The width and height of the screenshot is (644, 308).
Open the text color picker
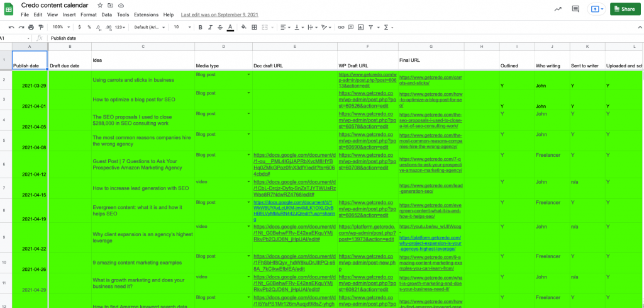click(230, 27)
